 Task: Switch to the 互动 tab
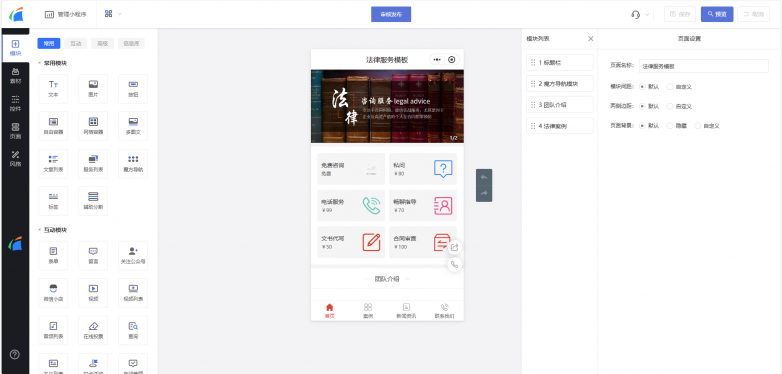[x=76, y=43]
